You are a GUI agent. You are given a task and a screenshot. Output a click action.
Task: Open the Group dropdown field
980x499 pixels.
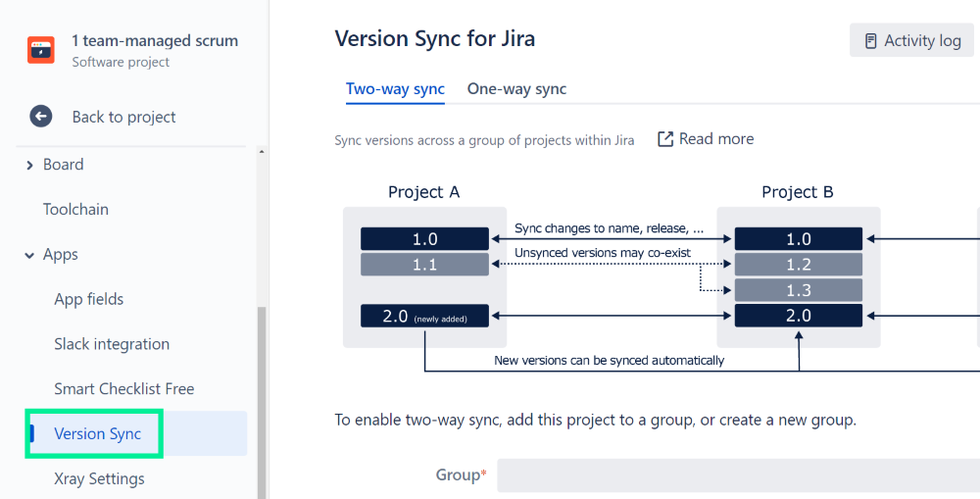pyautogui.click(x=737, y=474)
